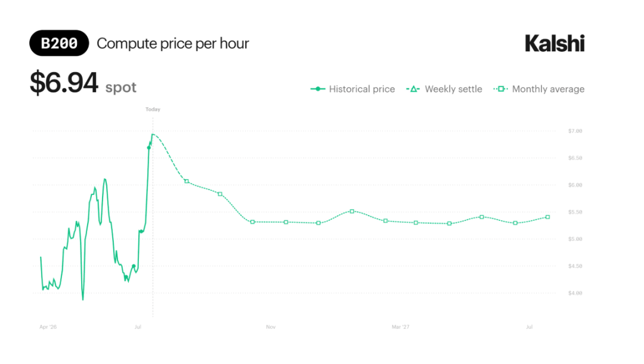Click the $6.94 spot price
The height and width of the screenshot is (364, 644).
(64, 82)
